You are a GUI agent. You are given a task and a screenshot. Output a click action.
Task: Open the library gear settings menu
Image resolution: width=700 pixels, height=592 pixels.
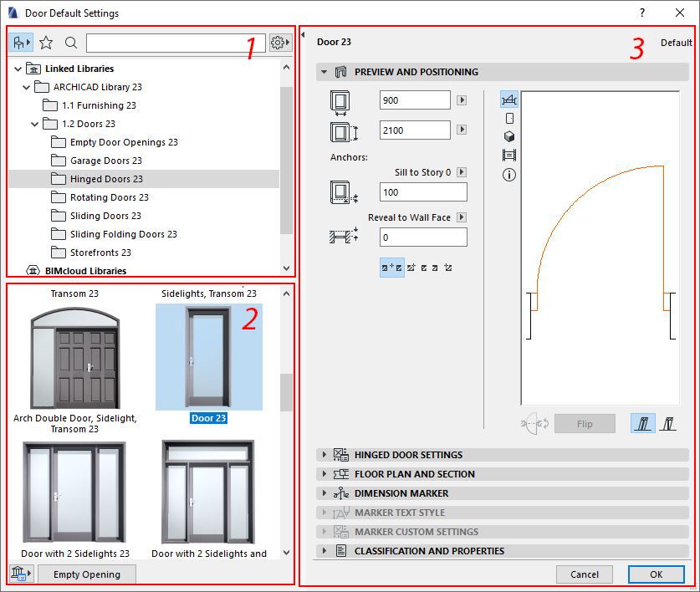coord(280,43)
